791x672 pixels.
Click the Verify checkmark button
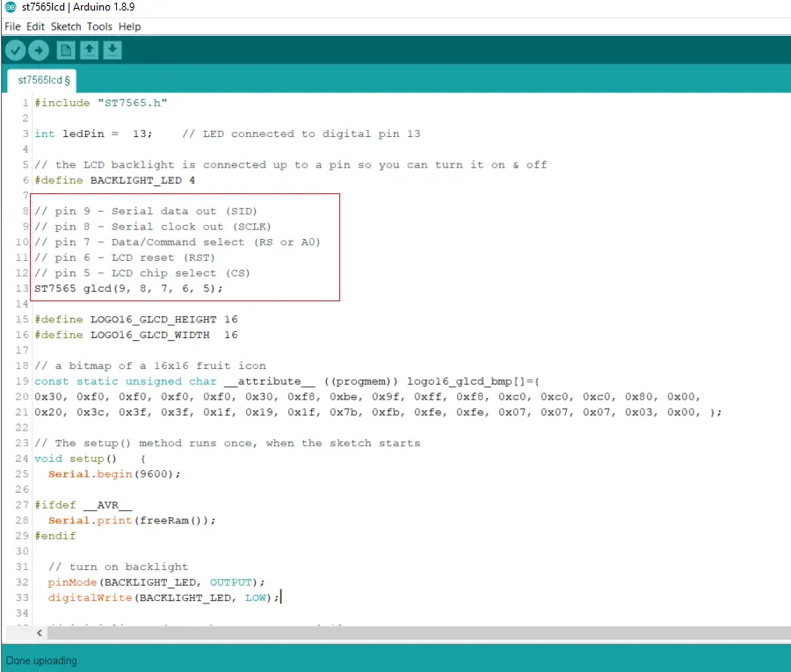coord(15,51)
